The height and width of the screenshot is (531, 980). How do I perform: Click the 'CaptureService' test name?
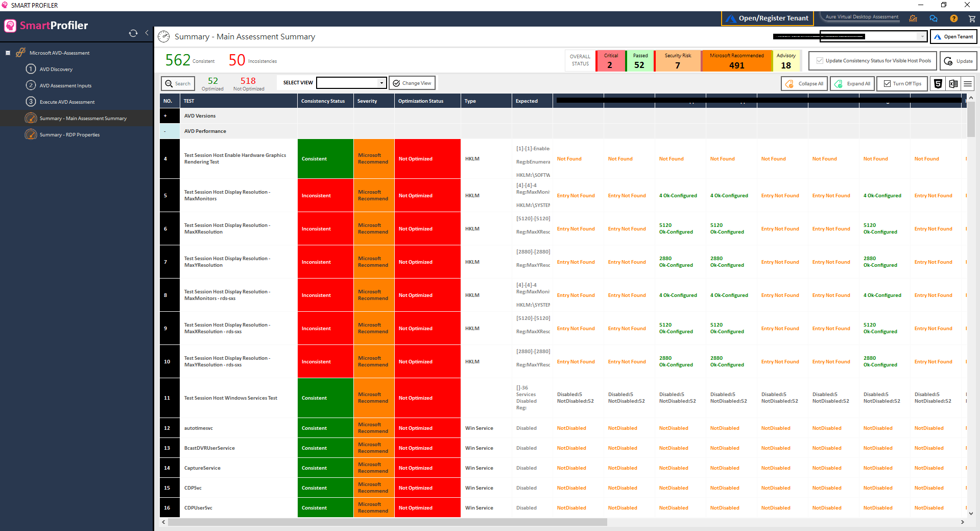202,468
